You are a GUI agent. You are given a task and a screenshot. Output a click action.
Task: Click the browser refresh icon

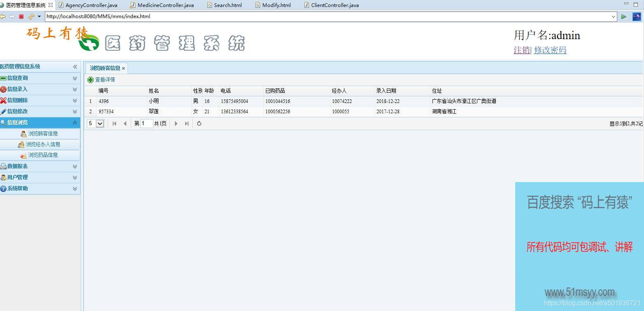31,16
